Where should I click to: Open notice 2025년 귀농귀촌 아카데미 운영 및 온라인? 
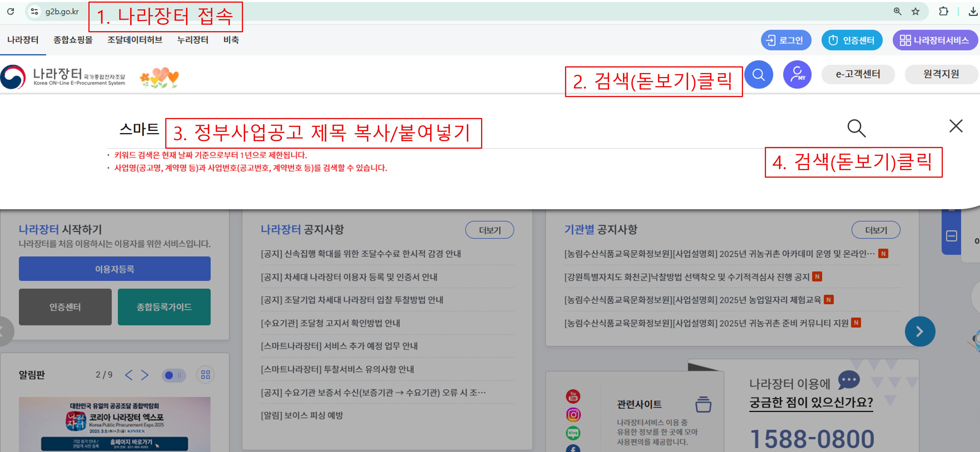[719, 254]
